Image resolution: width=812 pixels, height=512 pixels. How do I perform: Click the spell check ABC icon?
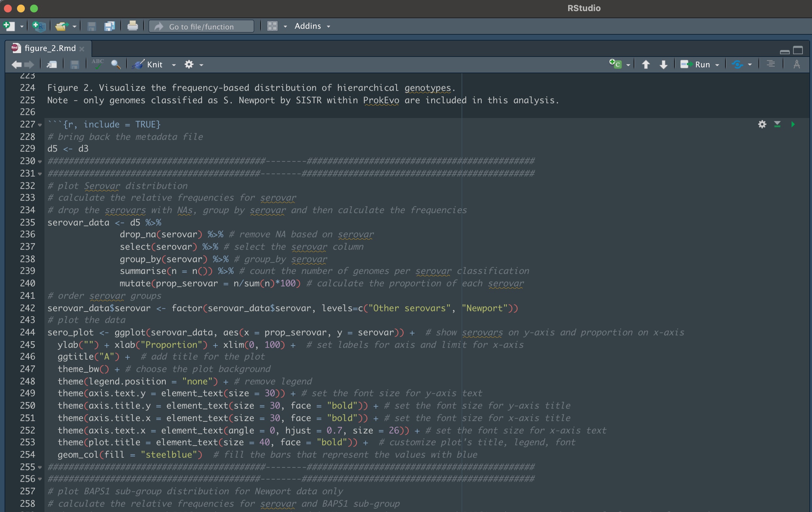[97, 64]
